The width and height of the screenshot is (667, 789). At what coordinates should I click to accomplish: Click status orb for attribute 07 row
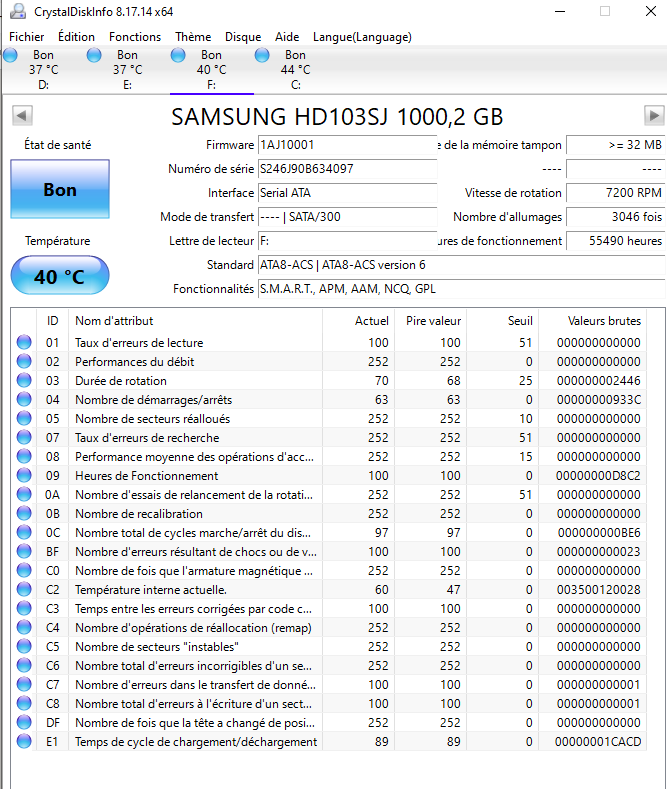click(x=24, y=438)
